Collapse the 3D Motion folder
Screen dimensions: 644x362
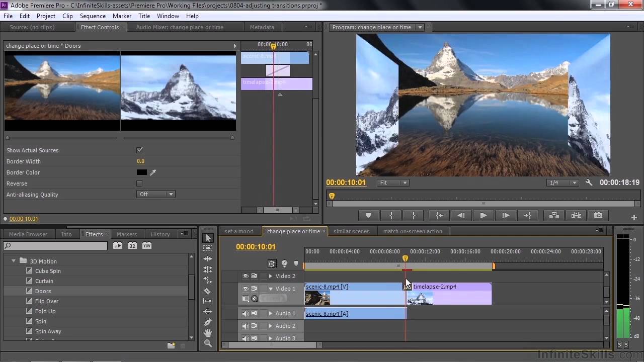coord(14,261)
